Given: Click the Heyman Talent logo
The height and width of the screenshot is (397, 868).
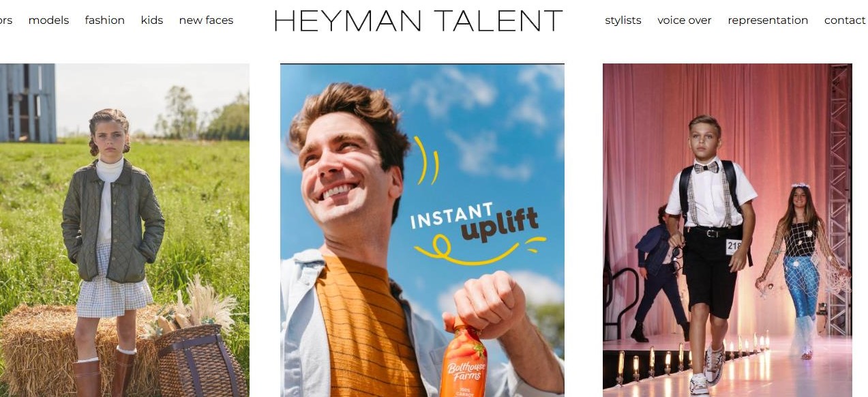Looking at the screenshot, I should (418, 21).
